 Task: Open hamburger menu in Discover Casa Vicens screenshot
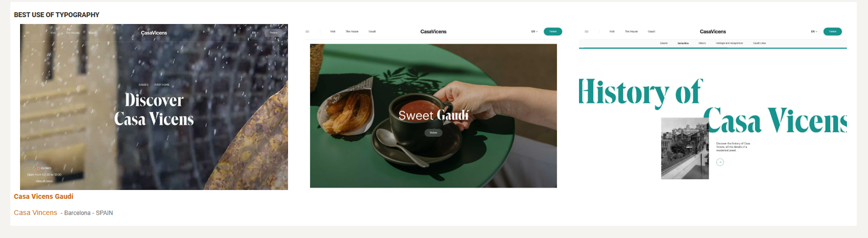pos(28,33)
